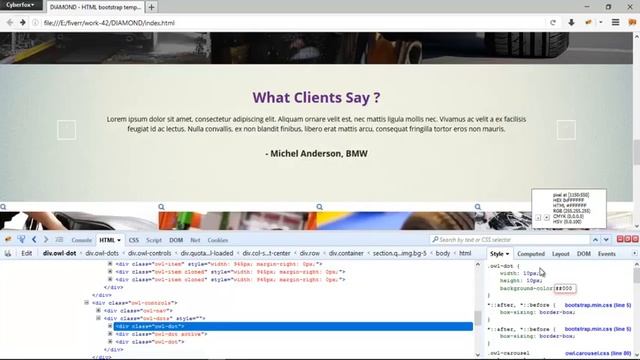
Task: Jump to previous Firebug search result
Action: tap(595, 240)
